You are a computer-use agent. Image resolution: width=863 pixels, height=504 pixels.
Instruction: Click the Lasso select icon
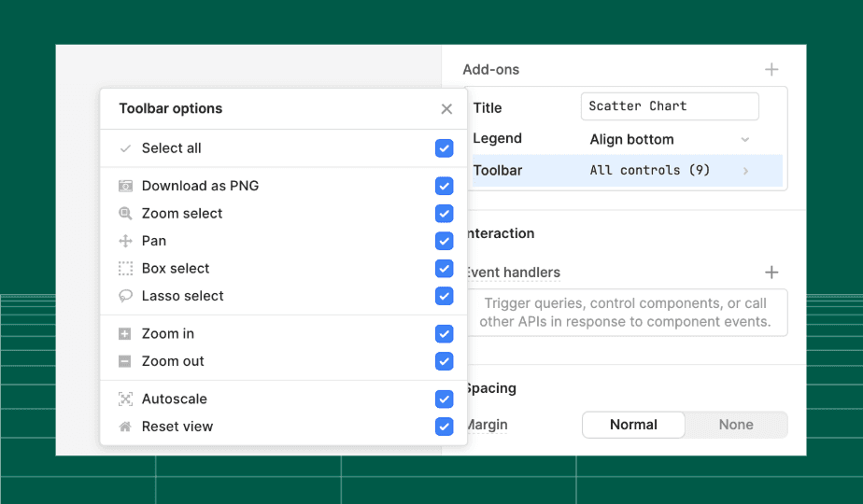(x=125, y=296)
